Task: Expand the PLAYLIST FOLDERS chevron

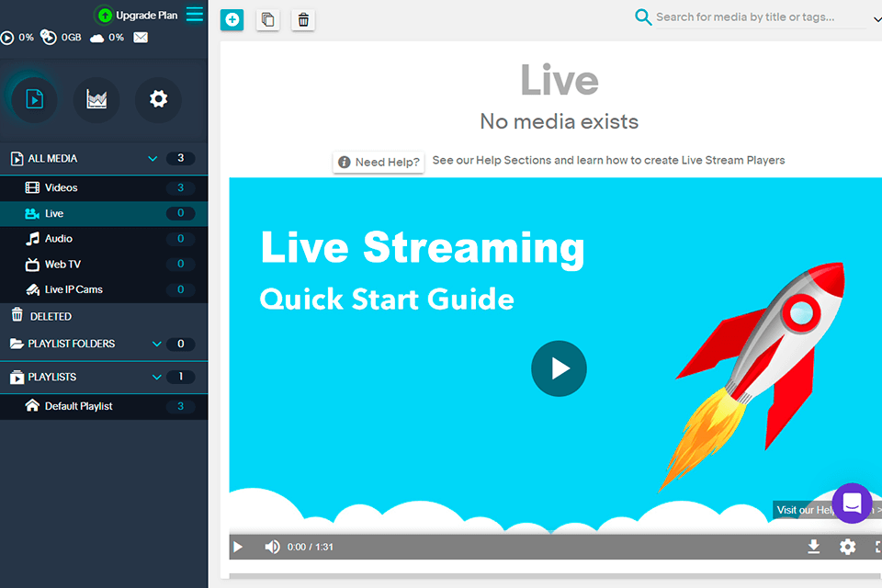Action: (x=157, y=344)
